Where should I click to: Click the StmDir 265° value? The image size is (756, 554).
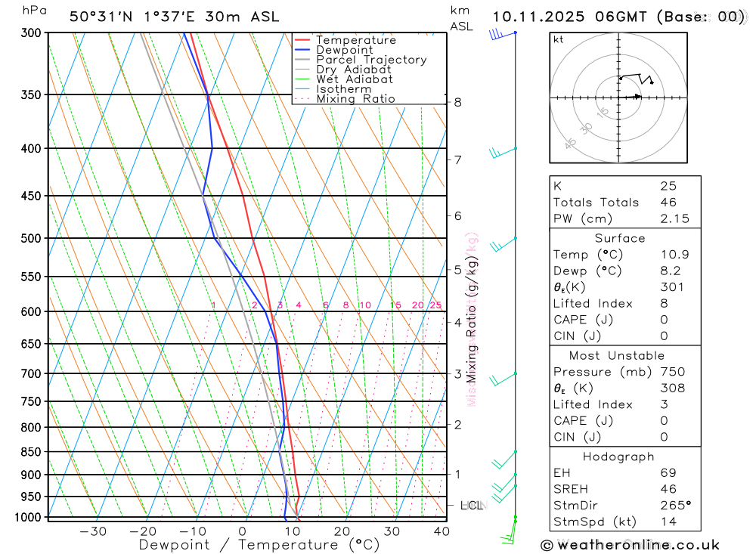(676, 506)
